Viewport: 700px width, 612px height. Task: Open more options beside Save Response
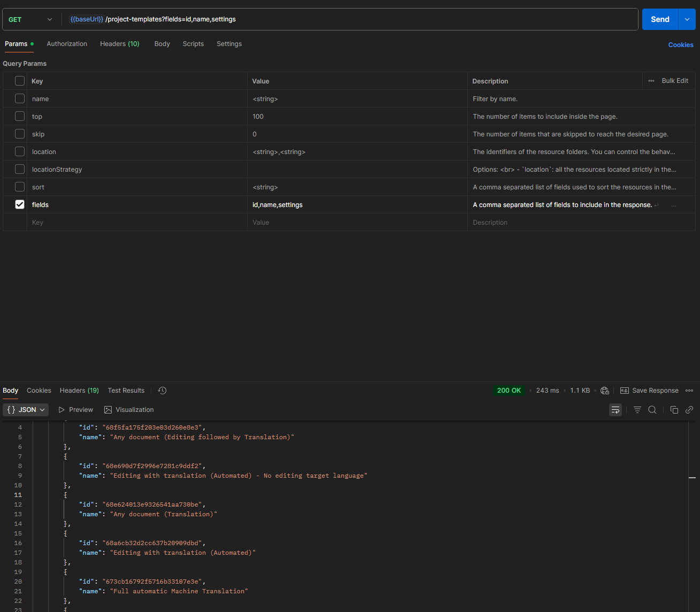click(x=689, y=391)
